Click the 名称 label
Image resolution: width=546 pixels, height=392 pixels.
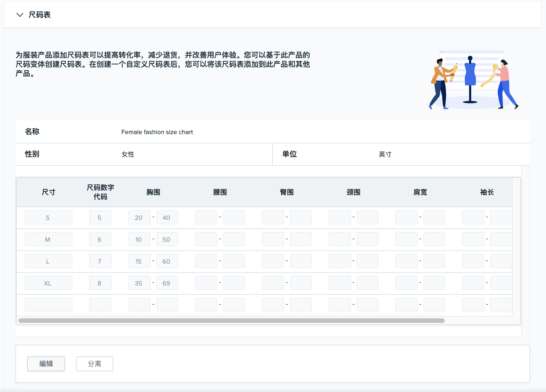[32, 132]
